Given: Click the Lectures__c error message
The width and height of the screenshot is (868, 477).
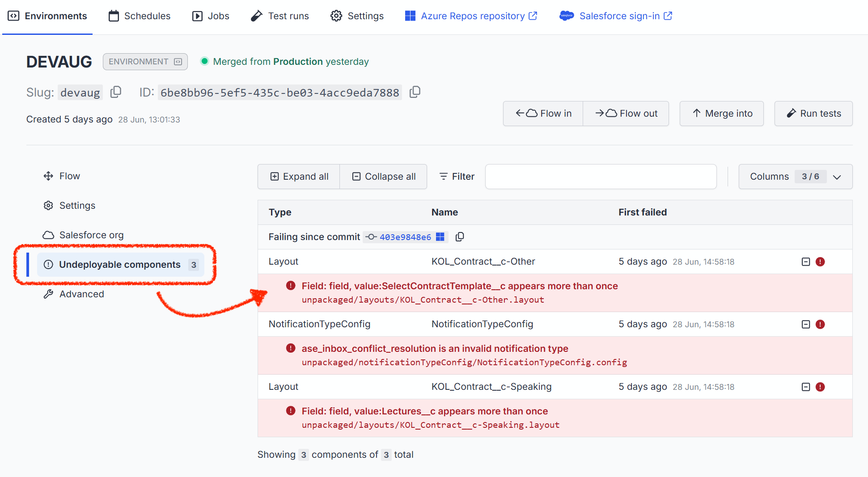Looking at the screenshot, I should pyautogui.click(x=425, y=411).
